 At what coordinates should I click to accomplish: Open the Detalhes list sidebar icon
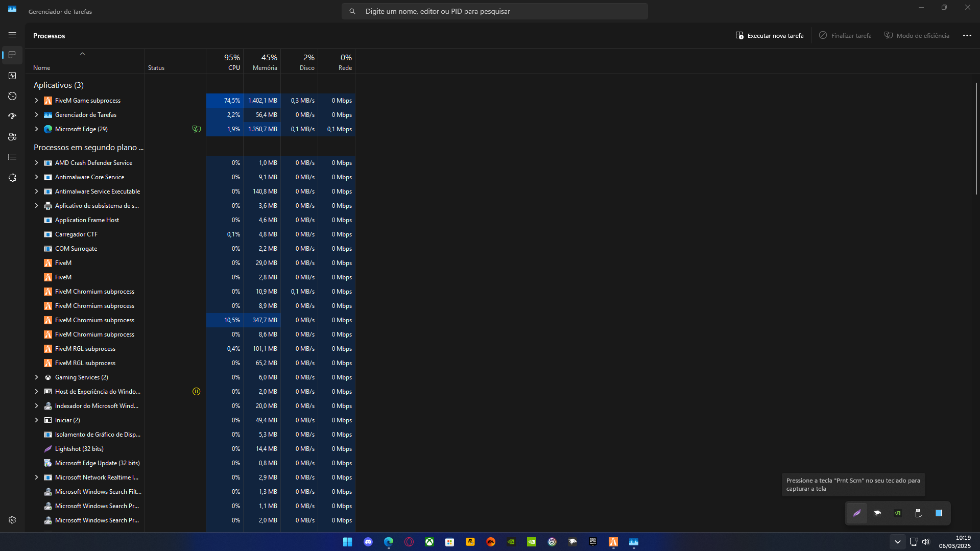pyautogui.click(x=12, y=157)
